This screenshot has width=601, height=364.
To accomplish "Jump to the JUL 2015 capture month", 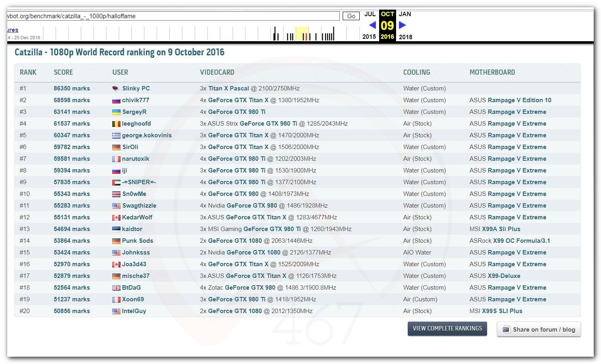I will click(x=369, y=25).
